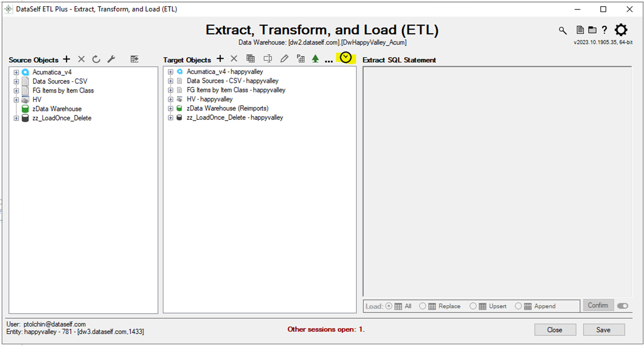Viewport: 644px width, 346px height.
Task: Click the rename target object icon
Action: click(268, 59)
